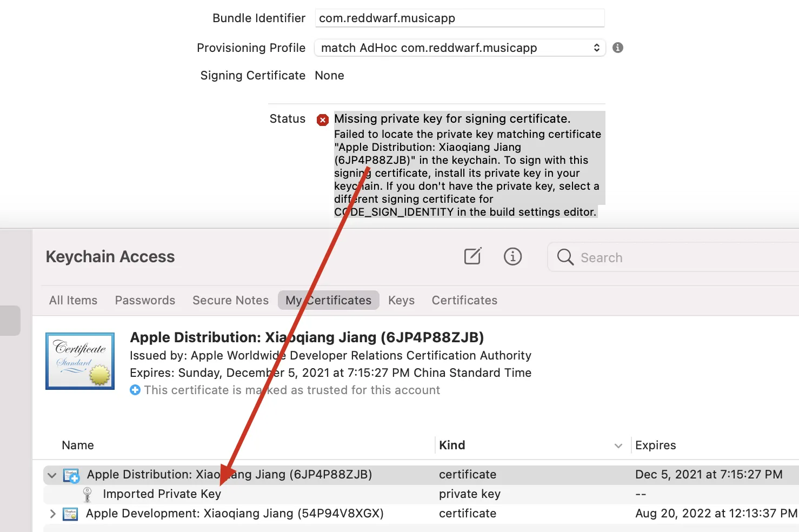This screenshot has height=532, width=799.
Task: Click the provisioning profile info icon
Action: (x=618, y=48)
